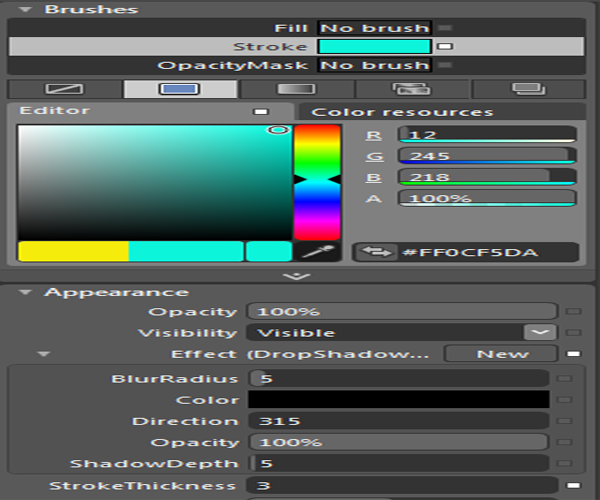Screen dimensions: 600x500
Task: Select the Stroke brush row
Action: (296, 46)
